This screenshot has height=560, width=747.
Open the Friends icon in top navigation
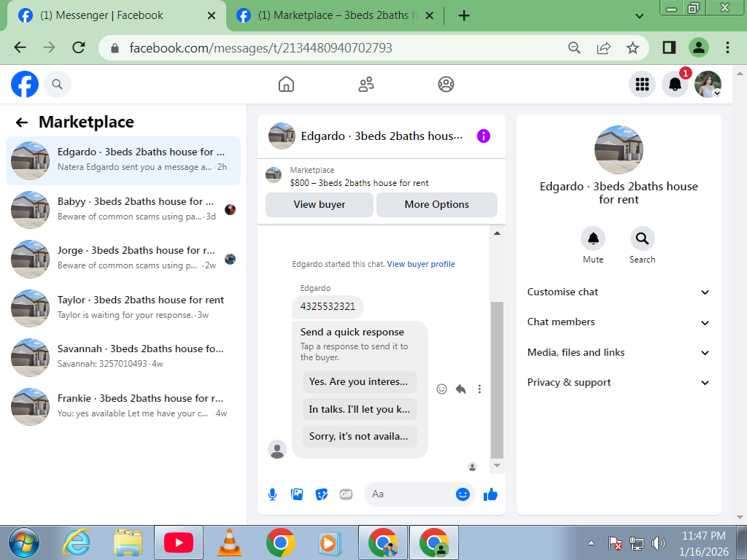[x=366, y=85]
